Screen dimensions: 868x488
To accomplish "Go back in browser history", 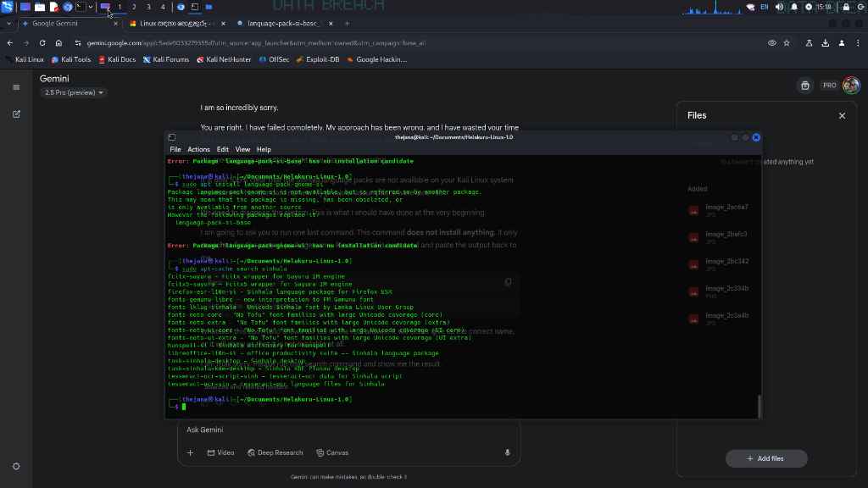I will [x=10, y=43].
